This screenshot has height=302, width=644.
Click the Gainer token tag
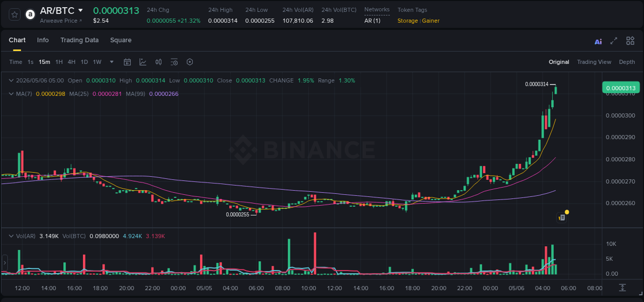point(431,21)
